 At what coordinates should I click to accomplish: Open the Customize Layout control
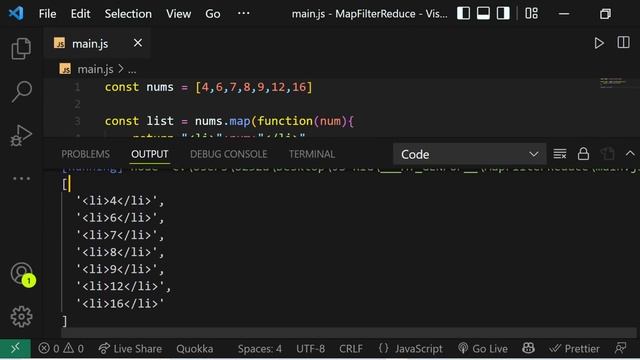click(x=531, y=13)
